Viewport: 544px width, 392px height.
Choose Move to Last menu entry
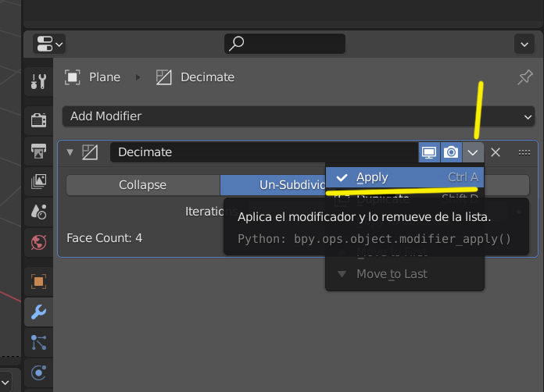click(392, 274)
